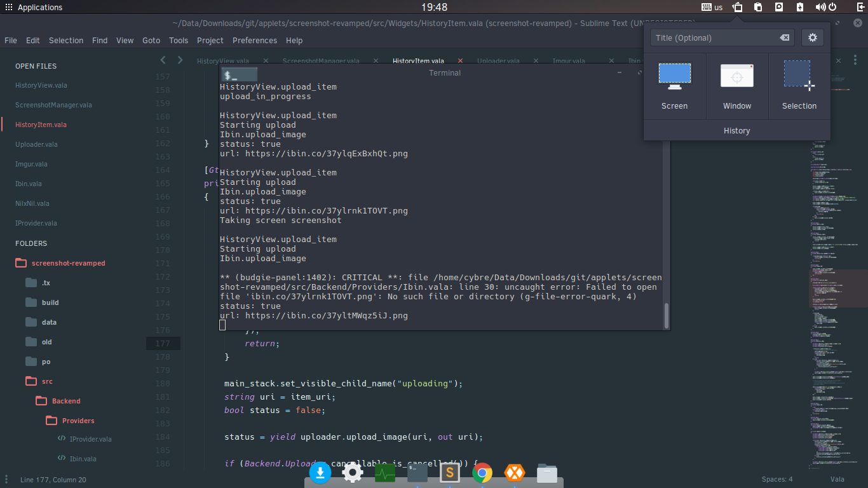Open IProvider.vala in open files sidebar

click(x=36, y=223)
